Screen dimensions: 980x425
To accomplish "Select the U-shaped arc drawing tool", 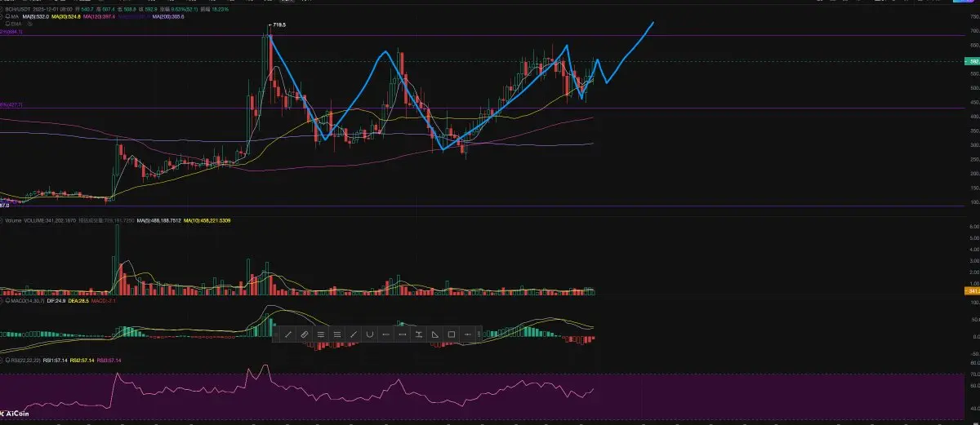I will click(370, 334).
